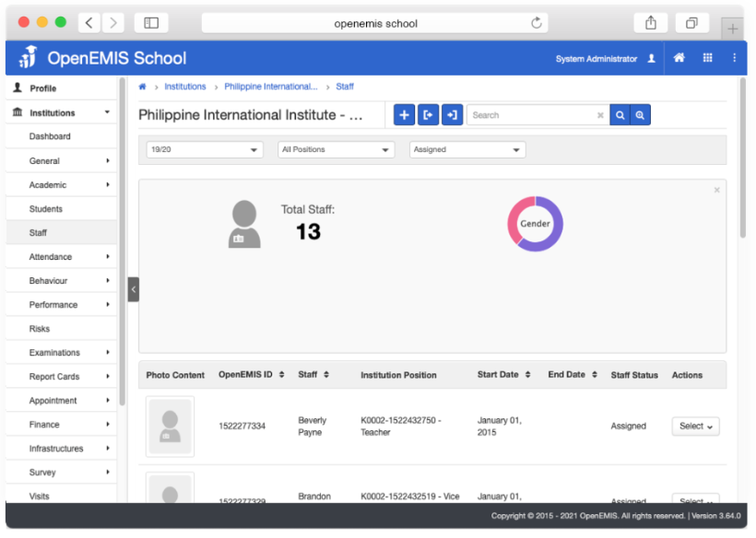756x538 pixels.
Task: Click browser back arrow
Action: pyautogui.click(x=89, y=23)
